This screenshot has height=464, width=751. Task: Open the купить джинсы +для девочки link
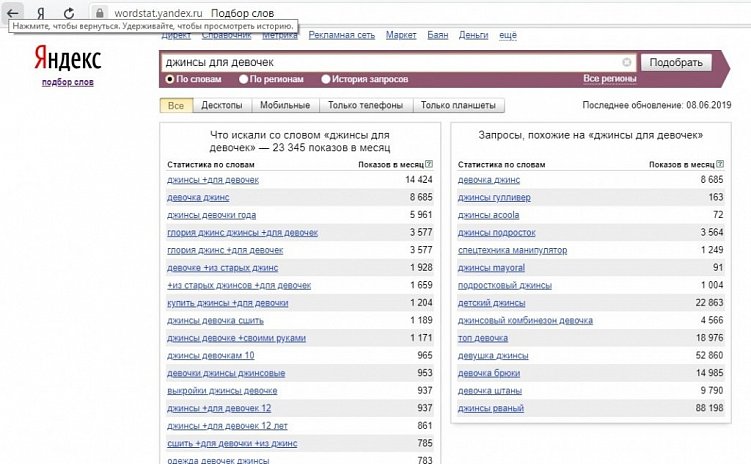[228, 303]
